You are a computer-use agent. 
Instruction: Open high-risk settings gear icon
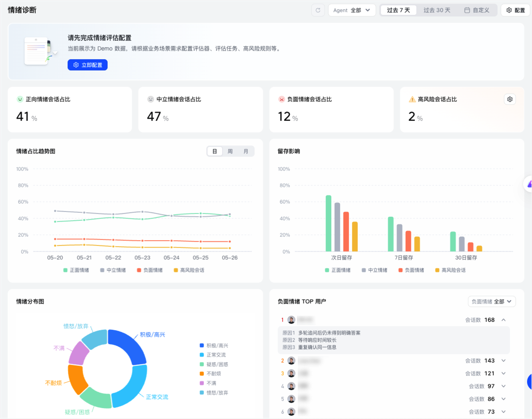(510, 99)
